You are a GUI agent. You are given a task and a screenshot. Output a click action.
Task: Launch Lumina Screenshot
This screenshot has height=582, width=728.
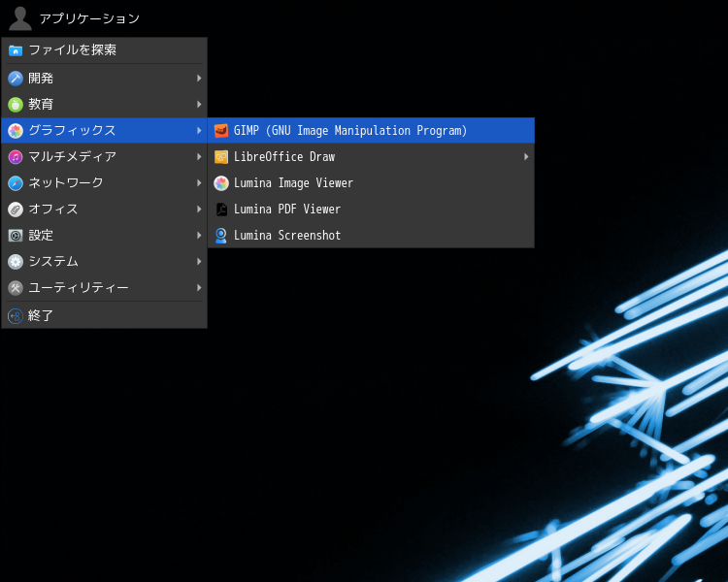coord(371,236)
